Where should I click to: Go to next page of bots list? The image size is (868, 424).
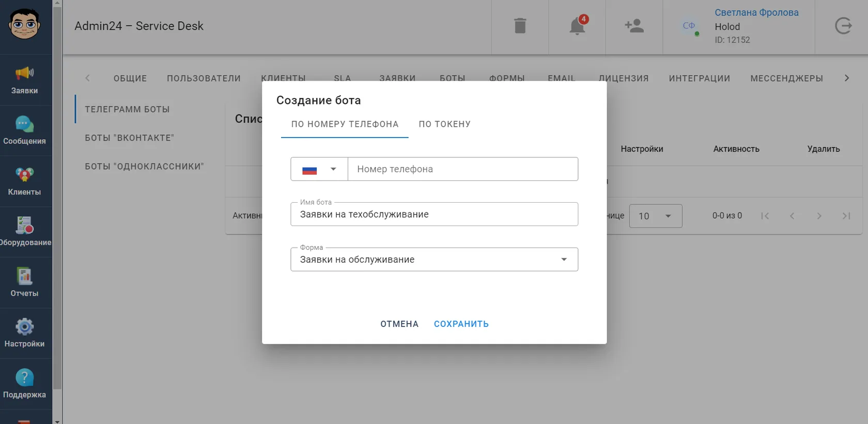click(x=819, y=216)
